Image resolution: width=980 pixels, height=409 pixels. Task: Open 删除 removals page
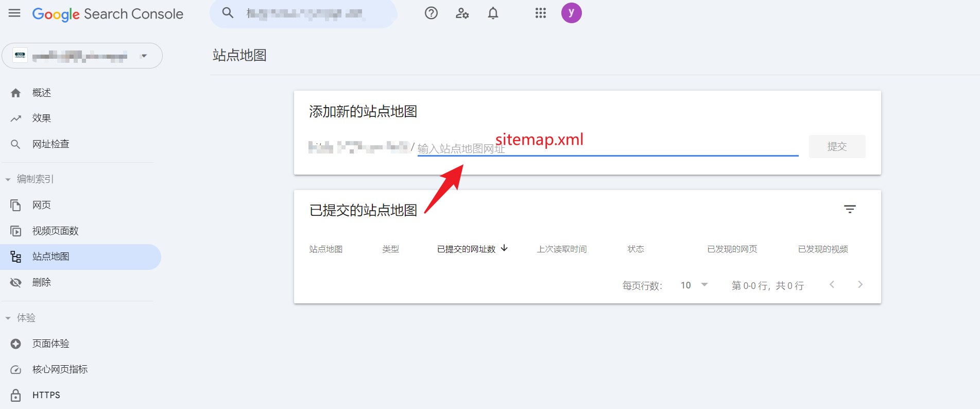click(42, 282)
